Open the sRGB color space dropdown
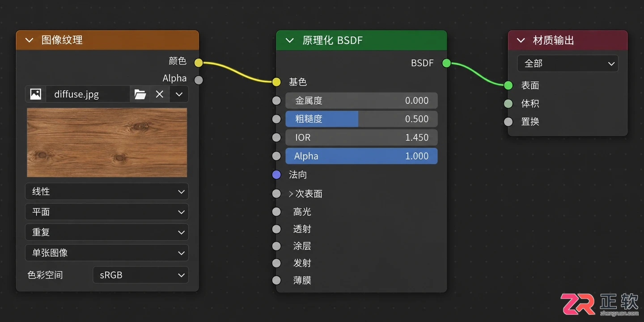Viewport: 644px width, 322px height. click(141, 275)
